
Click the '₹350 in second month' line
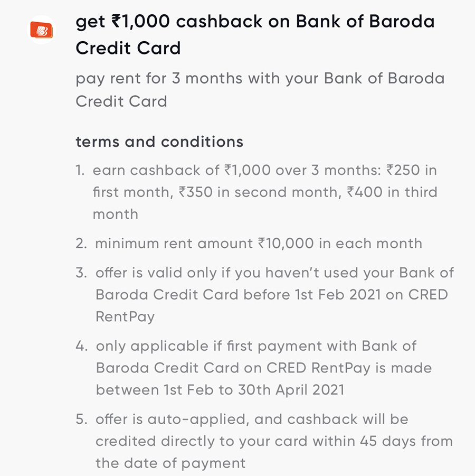[x=265, y=192]
